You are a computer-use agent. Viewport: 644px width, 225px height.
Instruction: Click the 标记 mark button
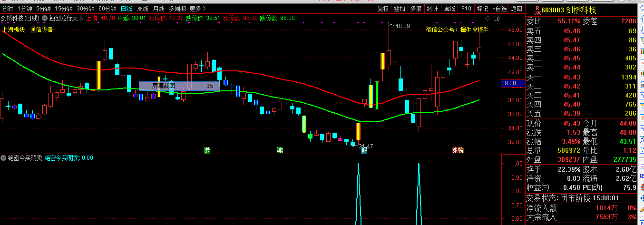[x=482, y=9]
